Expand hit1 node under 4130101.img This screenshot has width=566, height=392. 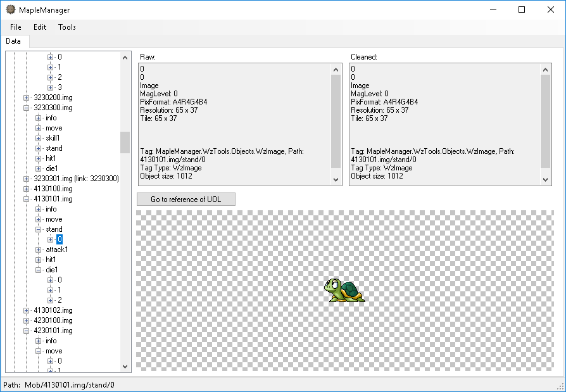point(38,260)
